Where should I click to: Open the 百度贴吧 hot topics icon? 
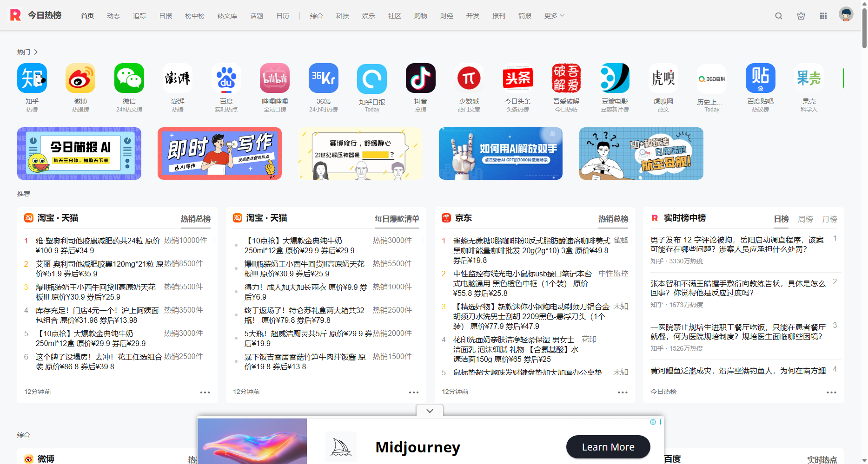click(x=761, y=78)
